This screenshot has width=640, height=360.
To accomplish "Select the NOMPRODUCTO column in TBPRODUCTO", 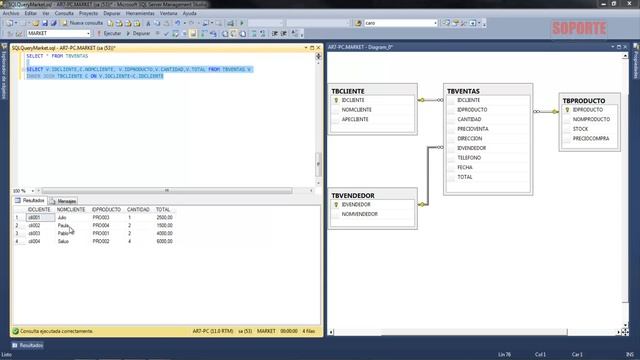I will click(x=590, y=119).
